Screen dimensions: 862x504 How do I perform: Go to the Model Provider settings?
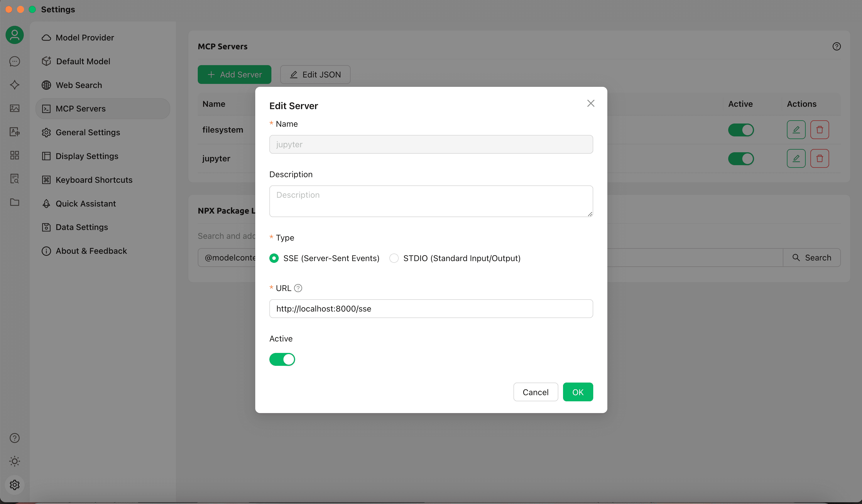coord(84,38)
